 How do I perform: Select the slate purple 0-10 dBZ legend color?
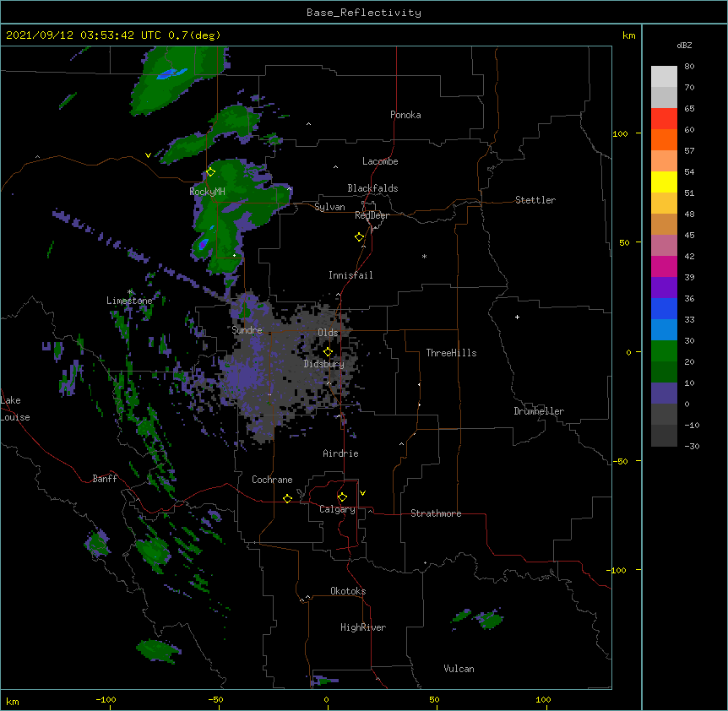coord(664,393)
